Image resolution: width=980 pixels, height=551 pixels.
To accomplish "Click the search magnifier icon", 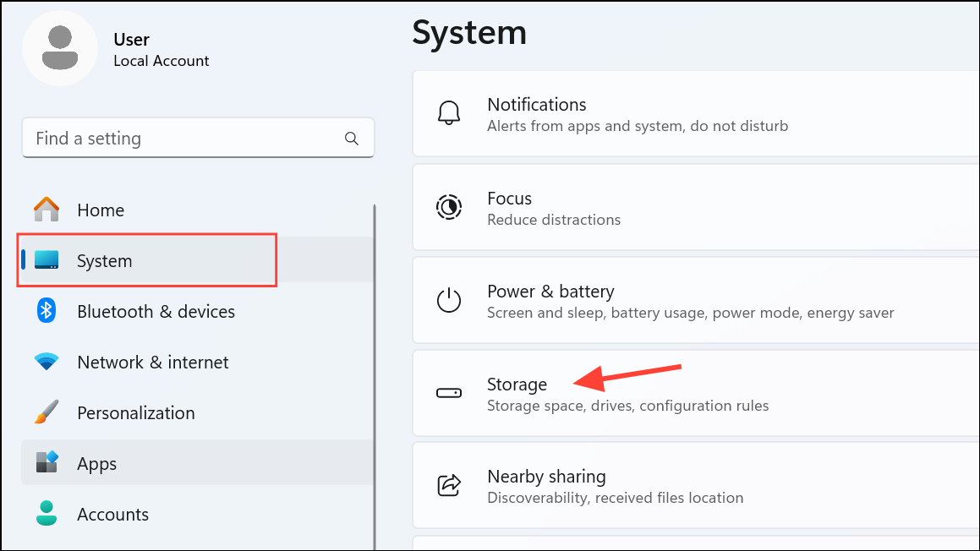I will tap(352, 139).
